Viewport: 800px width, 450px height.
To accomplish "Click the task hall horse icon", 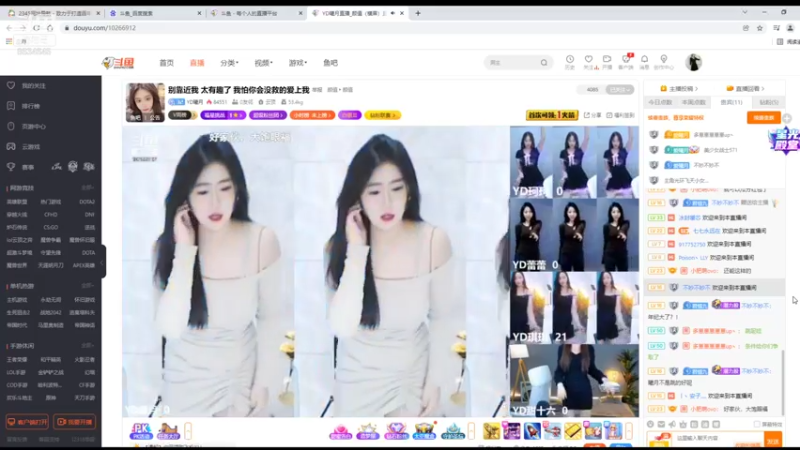I will point(168,431).
